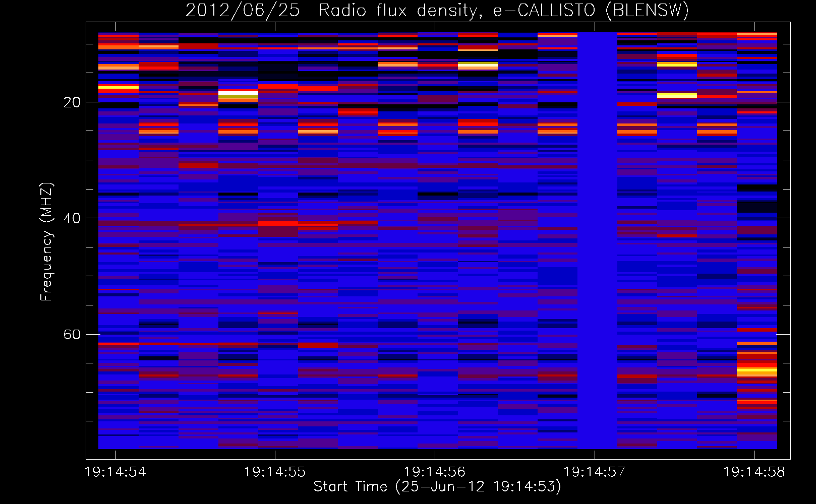Click the solid blue data gap column near 19:14:57
816x504 pixels.
click(x=597, y=240)
